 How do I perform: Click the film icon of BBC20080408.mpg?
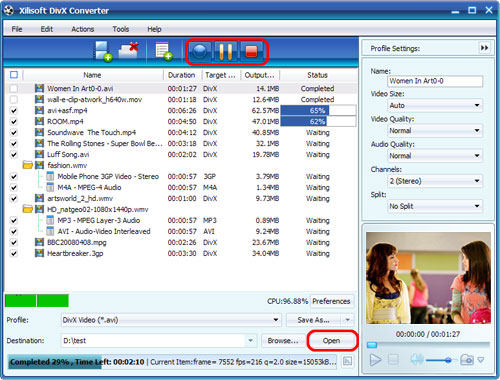tap(39, 242)
